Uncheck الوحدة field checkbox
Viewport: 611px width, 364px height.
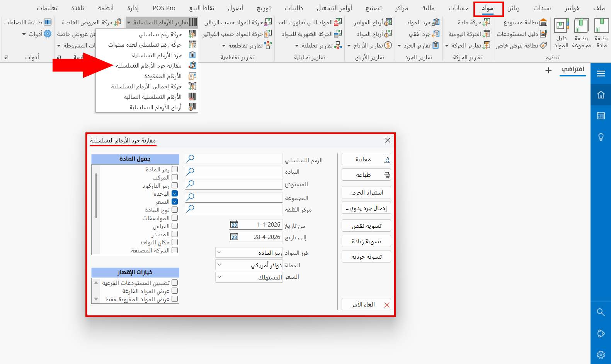175,193
